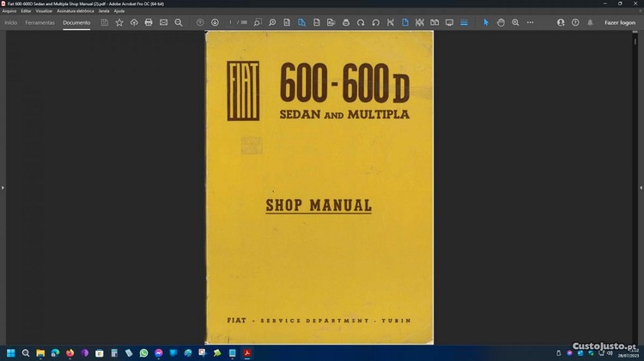Click the page number input field
This screenshot has height=361, width=644.
point(230,22)
